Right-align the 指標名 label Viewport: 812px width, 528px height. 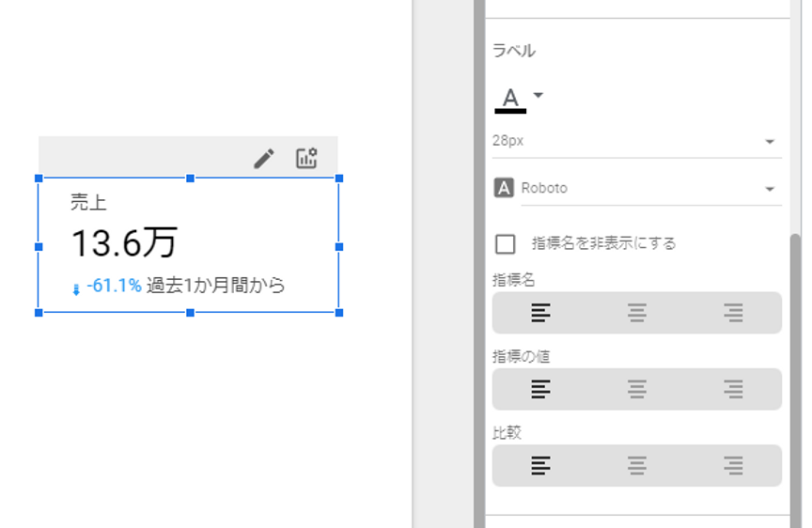(x=733, y=313)
